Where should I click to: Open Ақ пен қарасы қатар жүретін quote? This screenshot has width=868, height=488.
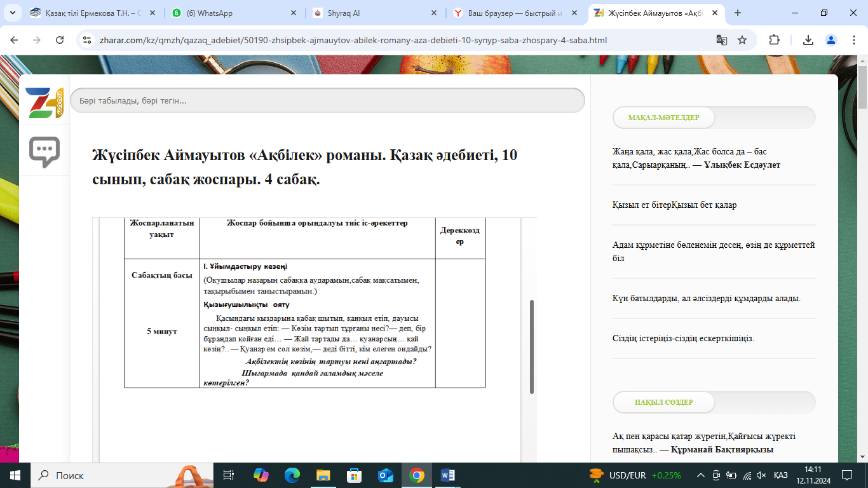704,443
